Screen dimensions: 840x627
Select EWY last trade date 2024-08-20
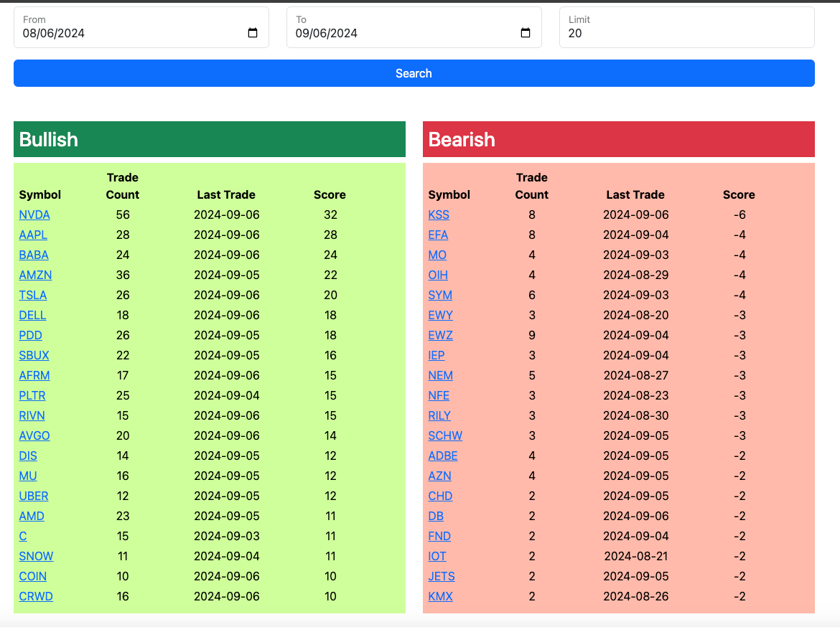[x=636, y=316]
